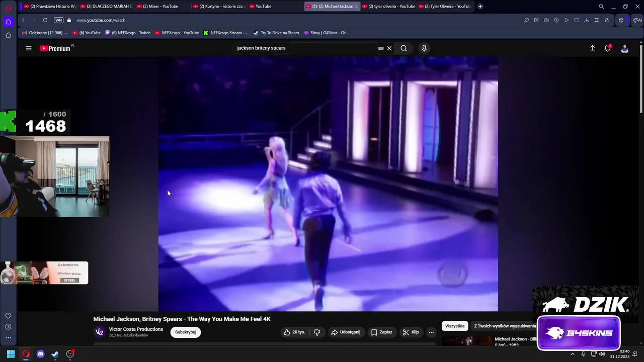Start voice search with microphone
This screenshot has width=644, height=362.
click(424, 48)
